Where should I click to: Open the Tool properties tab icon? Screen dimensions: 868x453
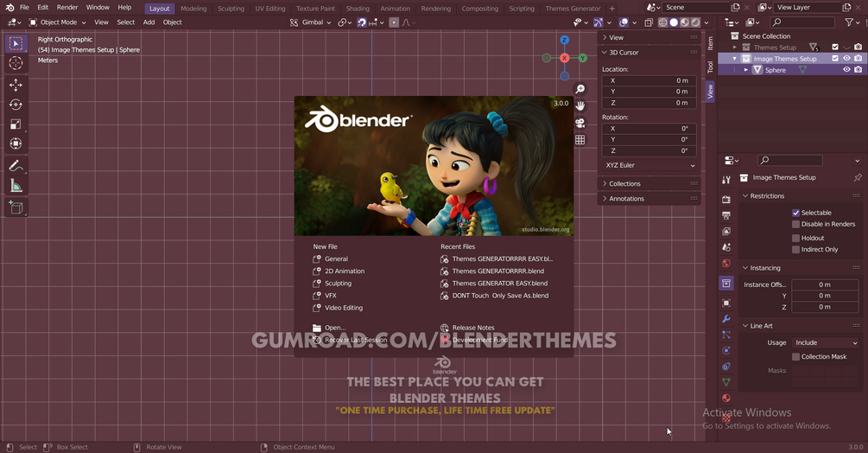(x=726, y=180)
